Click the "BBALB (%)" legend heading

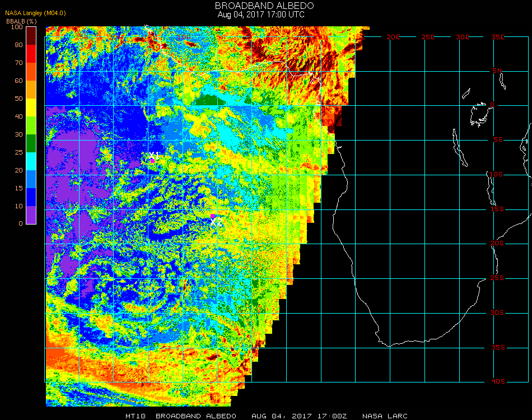click(x=21, y=21)
